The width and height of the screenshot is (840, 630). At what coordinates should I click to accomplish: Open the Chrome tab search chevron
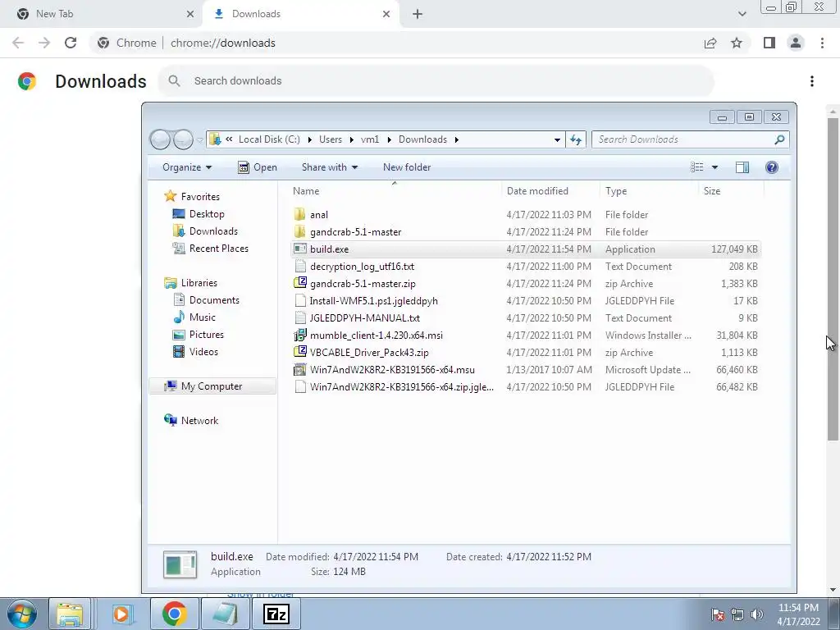pos(742,14)
